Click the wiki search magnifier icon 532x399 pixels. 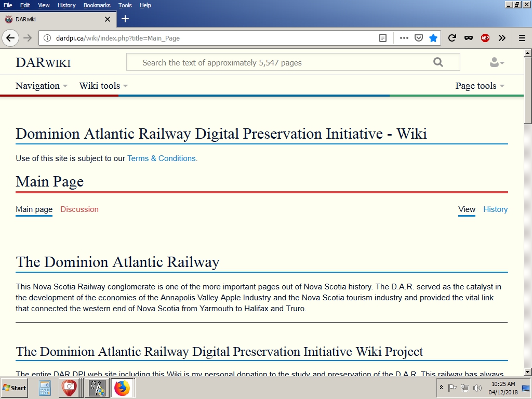438,62
